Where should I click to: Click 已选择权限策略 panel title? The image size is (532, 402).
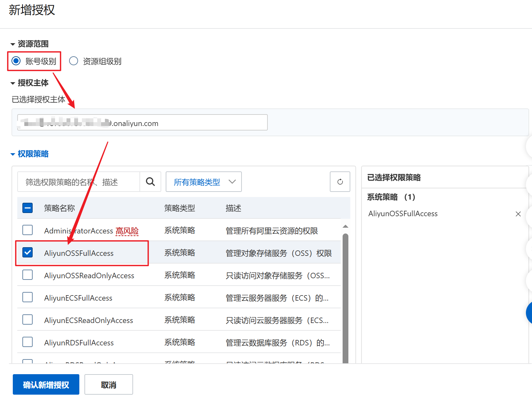click(394, 177)
